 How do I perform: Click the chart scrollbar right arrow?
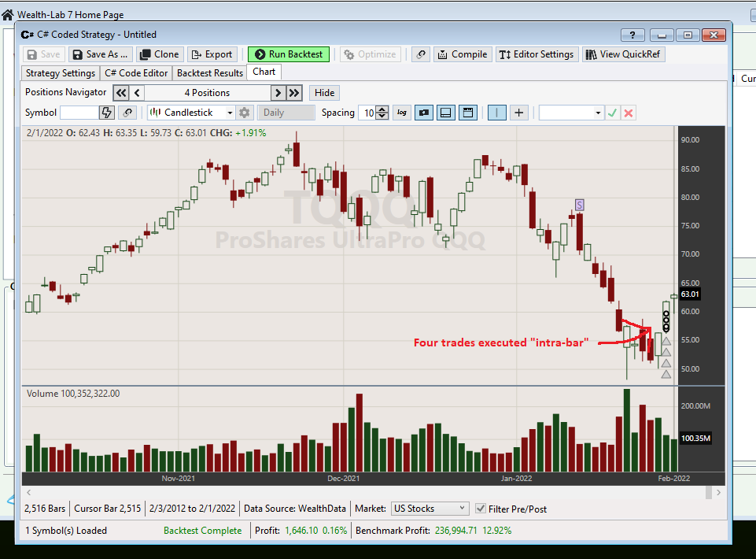pos(718,492)
